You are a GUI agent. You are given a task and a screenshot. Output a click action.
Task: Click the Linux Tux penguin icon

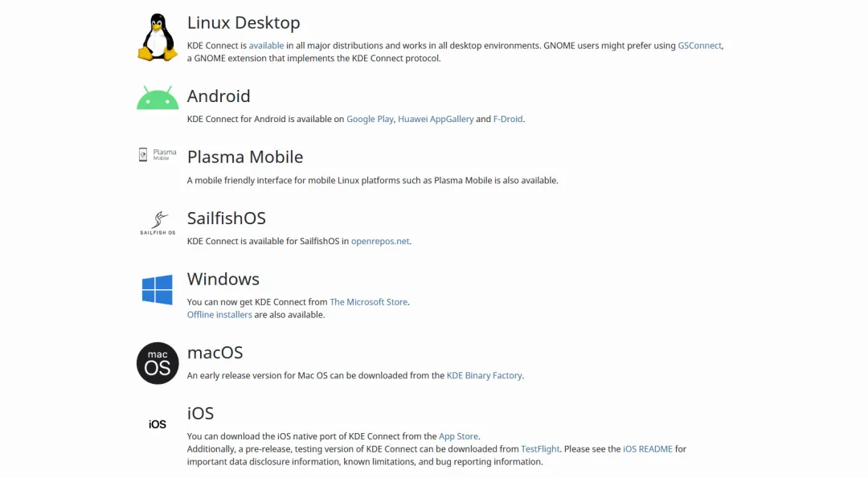pos(158,37)
